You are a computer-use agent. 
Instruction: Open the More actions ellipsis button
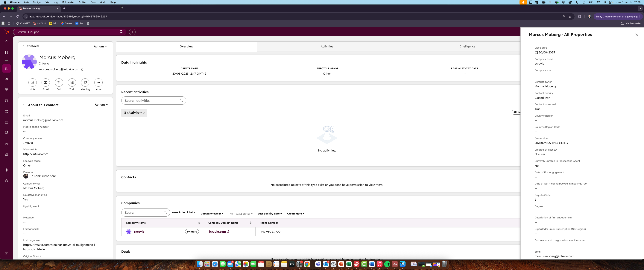click(98, 82)
